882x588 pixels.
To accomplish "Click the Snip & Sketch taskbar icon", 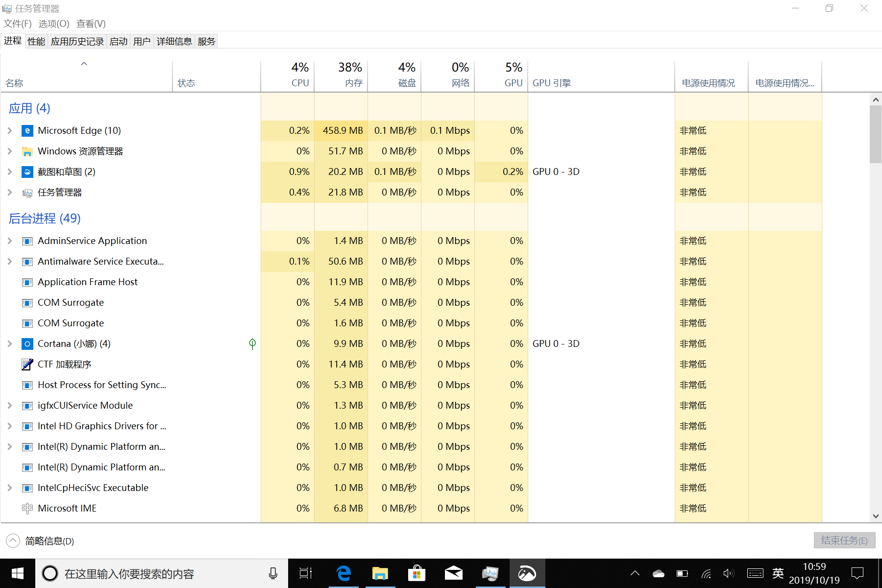I will click(x=527, y=573).
